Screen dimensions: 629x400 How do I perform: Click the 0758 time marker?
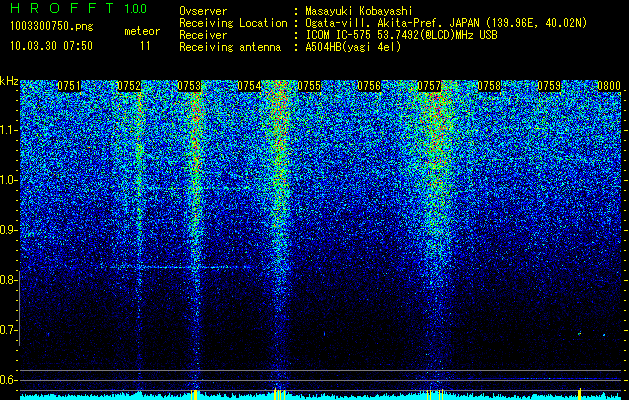(x=489, y=86)
